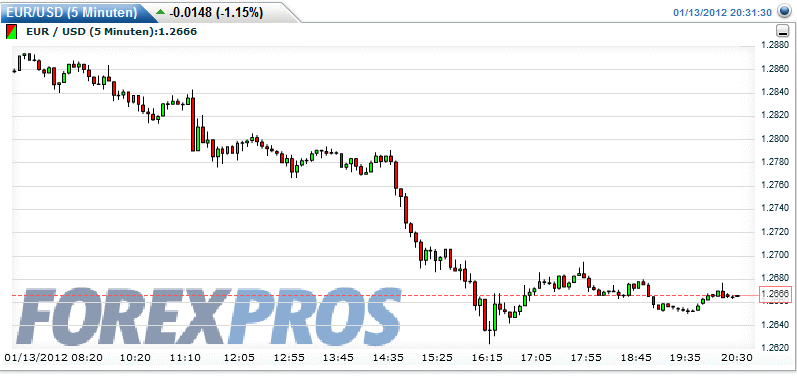The width and height of the screenshot is (797, 376).
Task: Click the 1.2680 price axis label
Action: click(x=775, y=278)
